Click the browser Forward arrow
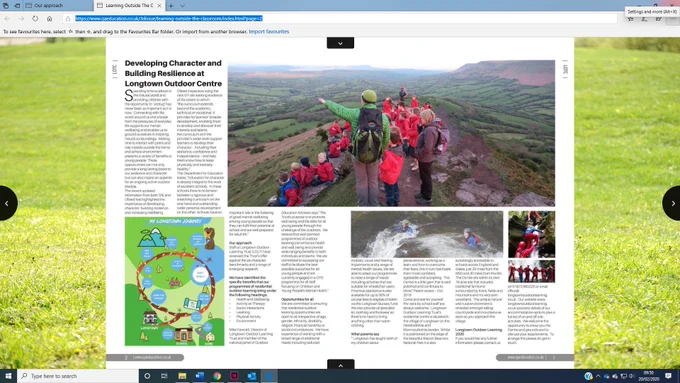Screen dimensions: 680x383 [x=21, y=19]
